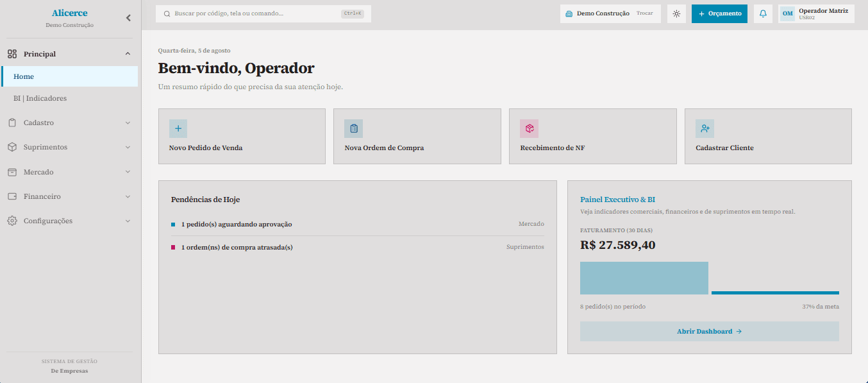Click the Orçamento button
The height and width of the screenshot is (383, 868).
coord(719,13)
